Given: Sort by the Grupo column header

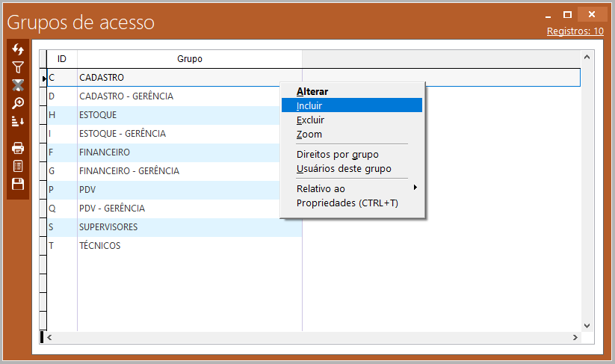Looking at the screenshot, I should click(189, 59).
